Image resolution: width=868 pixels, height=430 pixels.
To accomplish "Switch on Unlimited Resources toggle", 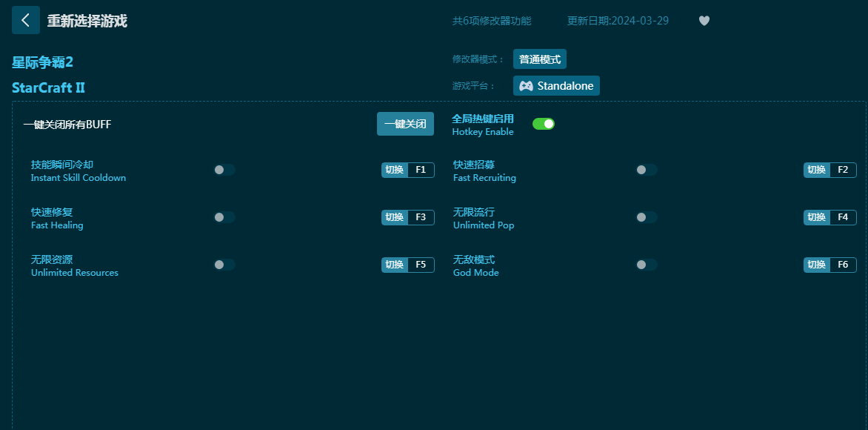I will coord(224,265).
